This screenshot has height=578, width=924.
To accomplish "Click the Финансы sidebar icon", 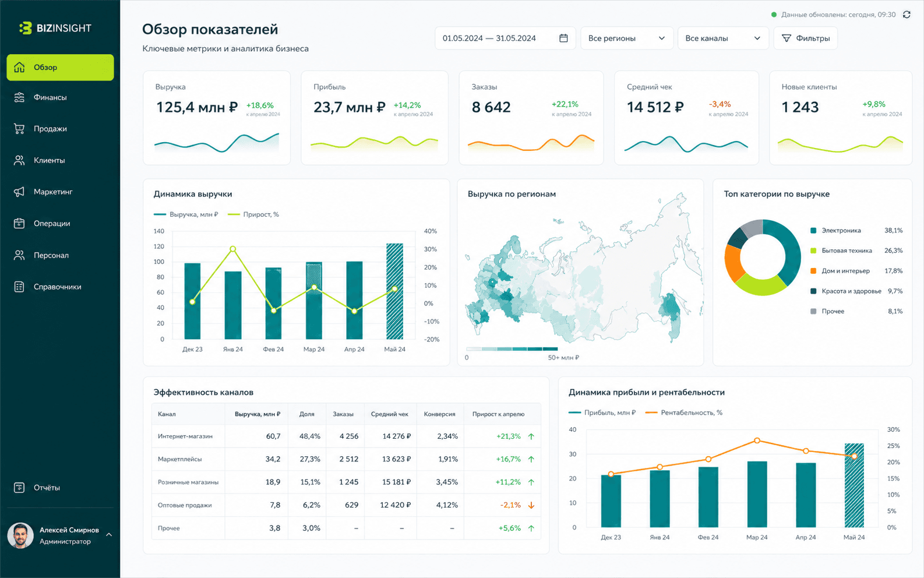I will 19,97.
